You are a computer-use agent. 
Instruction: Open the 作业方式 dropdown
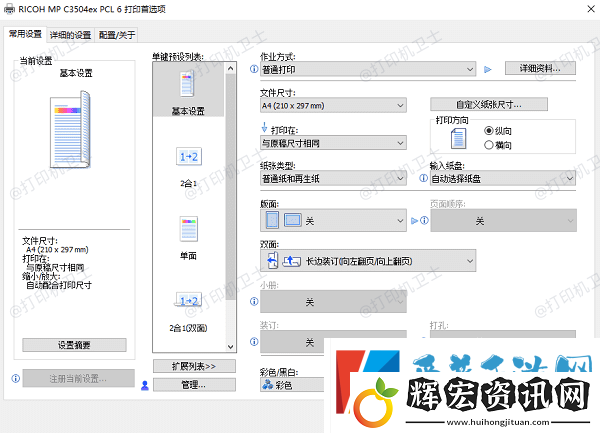[x=368, y=69]
